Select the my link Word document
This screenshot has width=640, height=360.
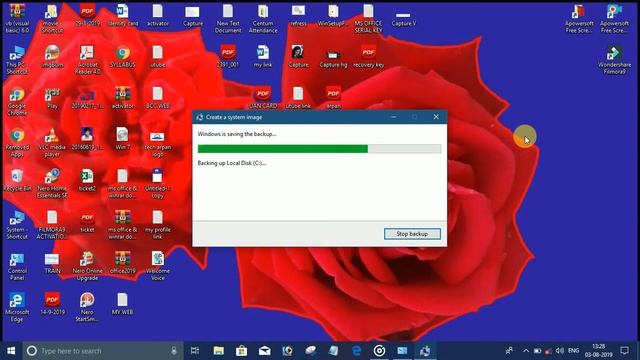click(263, 57)
